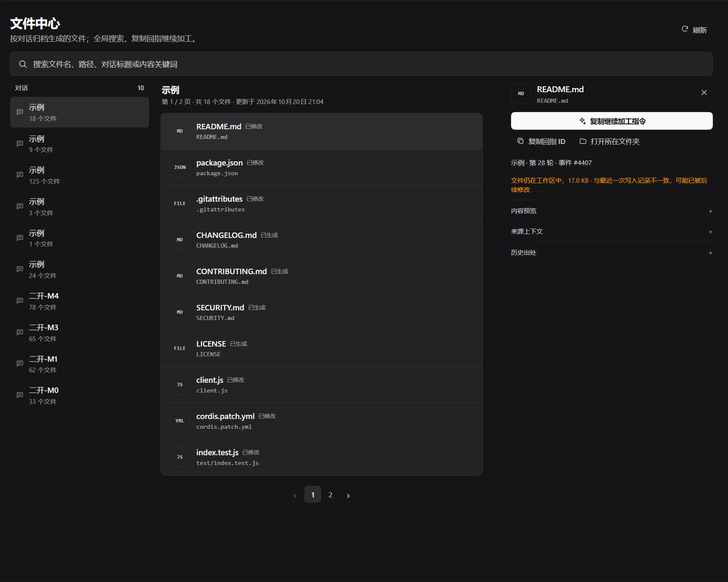Click the chat icon of the 二开-M3 conversation
The image size is (728, 582).
(x=20, y=332)
